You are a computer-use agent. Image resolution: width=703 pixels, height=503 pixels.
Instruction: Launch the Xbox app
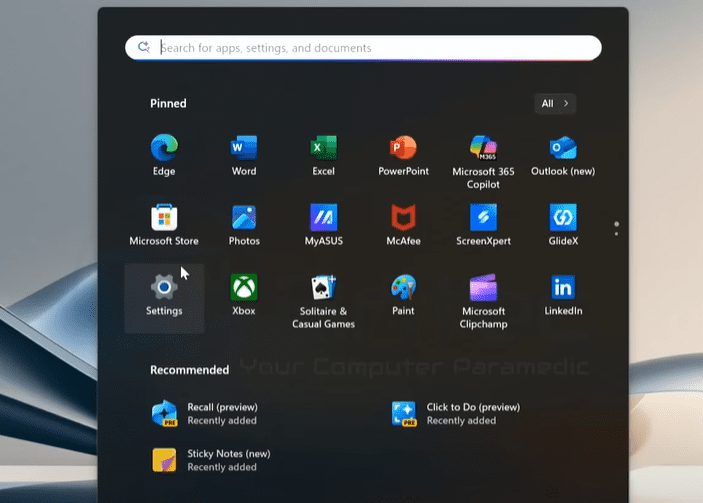click(244, 288)
